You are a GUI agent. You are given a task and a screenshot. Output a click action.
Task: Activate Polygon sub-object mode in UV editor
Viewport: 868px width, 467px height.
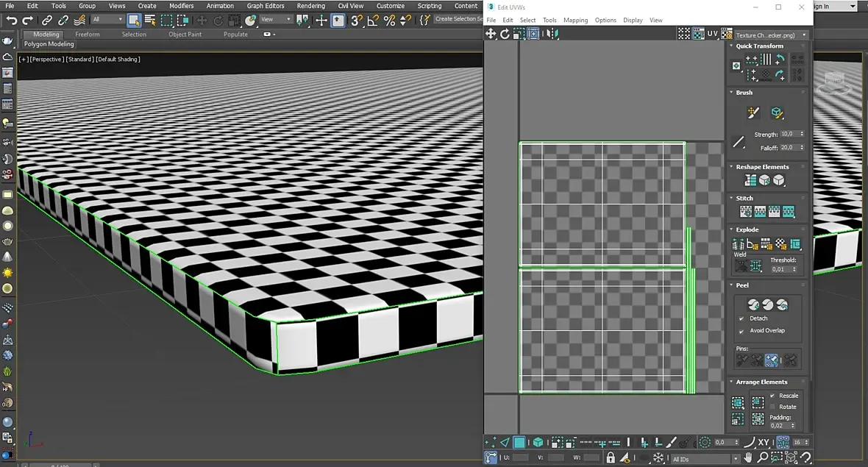(x=519, y=442)
